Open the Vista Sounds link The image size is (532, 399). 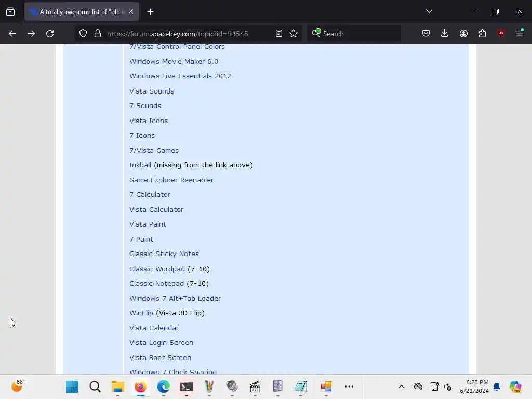pyautogui.click(x=152, y=91)
